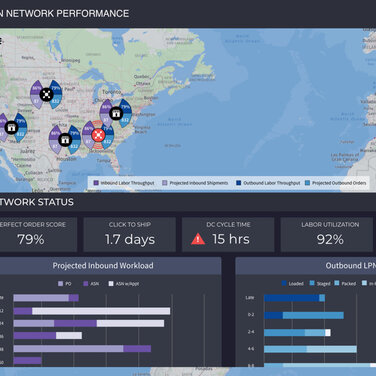Toggle the Loaded series in the outbound legend
376x376 pixels.
pos(293,283)
